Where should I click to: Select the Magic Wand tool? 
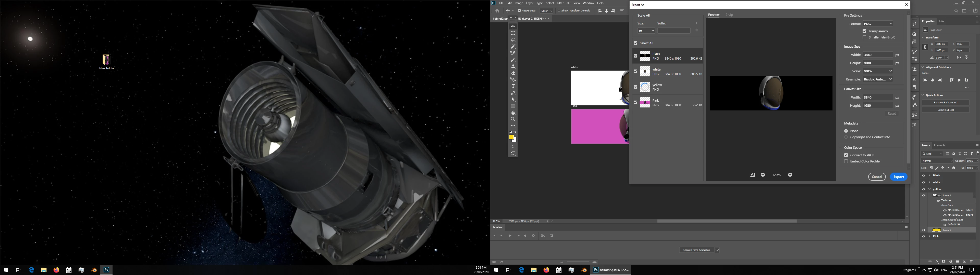point(513,46)
